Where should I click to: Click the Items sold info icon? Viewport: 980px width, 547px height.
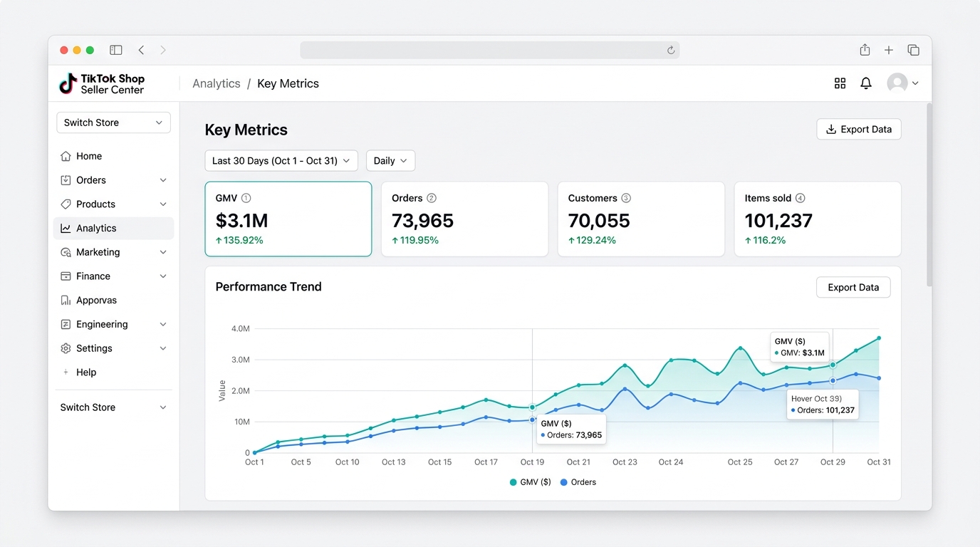[800, 198]
